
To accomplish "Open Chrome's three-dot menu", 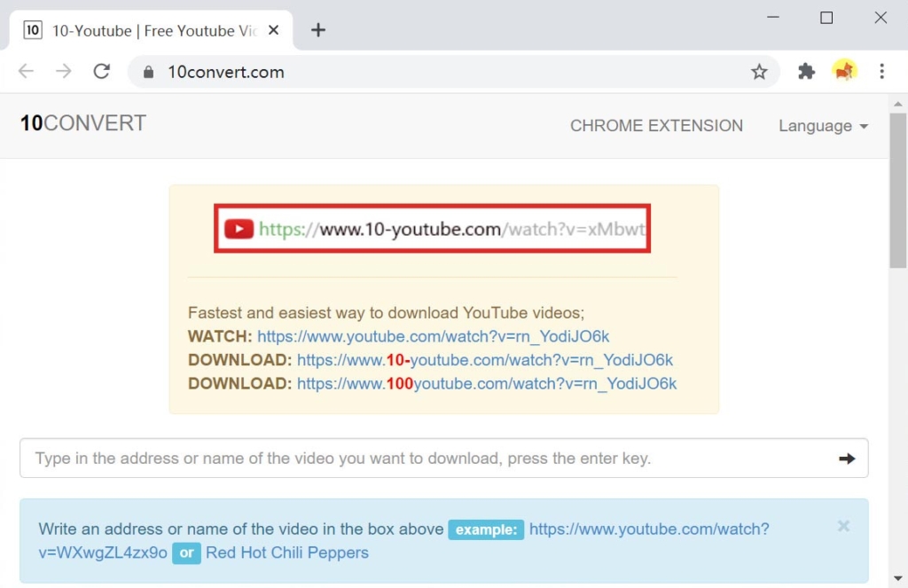I will coord(882,71).
